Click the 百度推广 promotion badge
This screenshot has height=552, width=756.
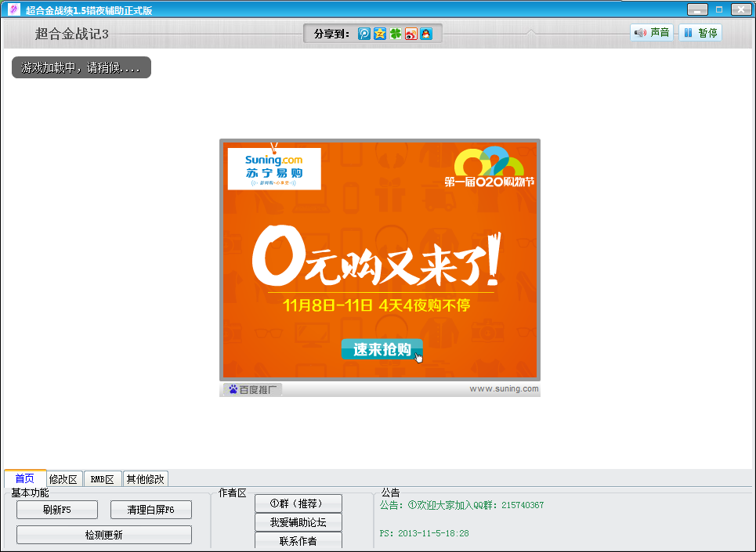pos(252,389)
